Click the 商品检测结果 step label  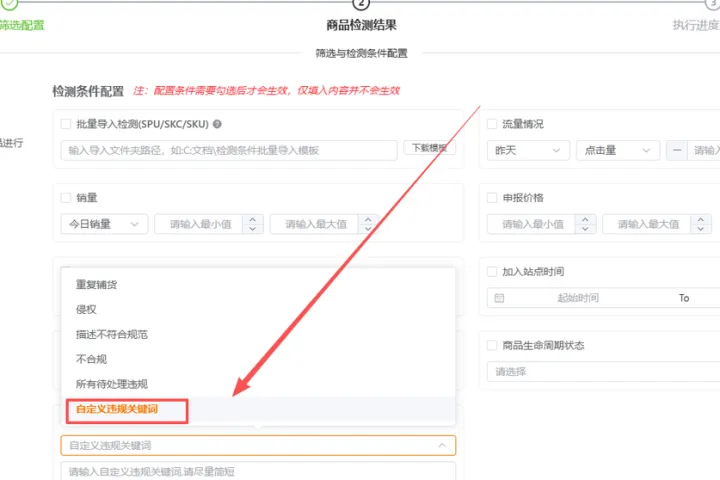361,25
